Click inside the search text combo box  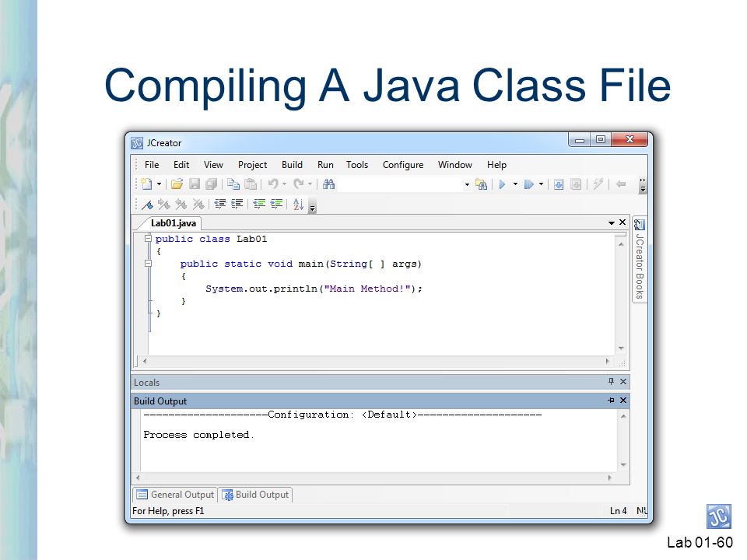(400, 184)
